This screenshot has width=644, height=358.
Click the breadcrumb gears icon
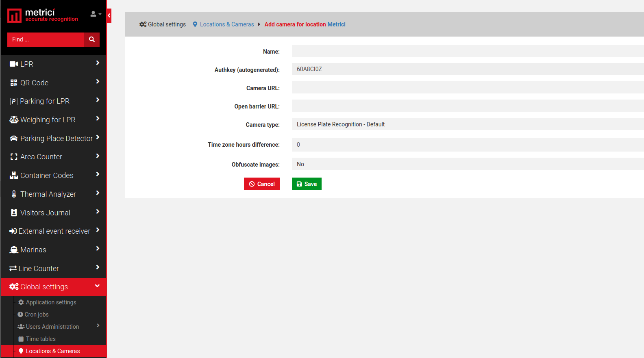tap(143, 24)
